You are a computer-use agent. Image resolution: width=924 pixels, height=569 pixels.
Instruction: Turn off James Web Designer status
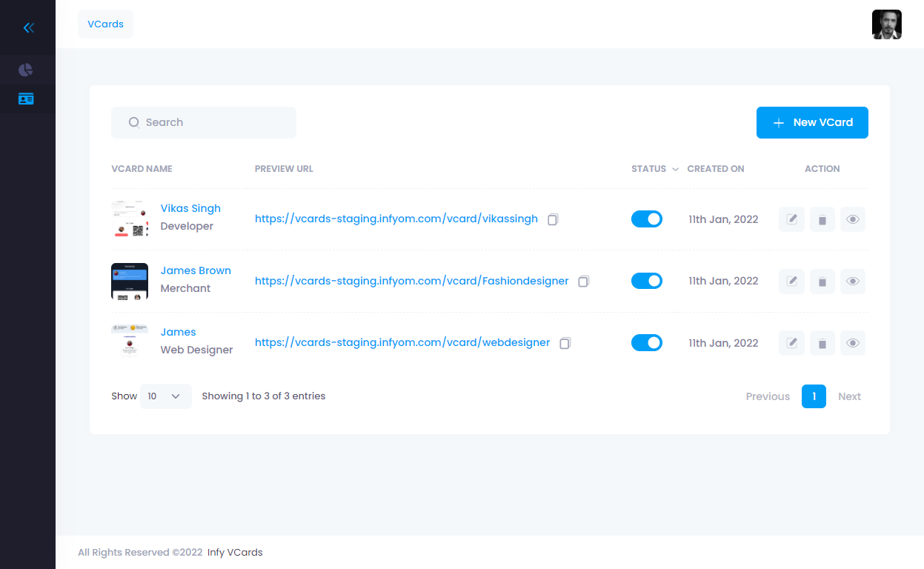coord(646,343)
